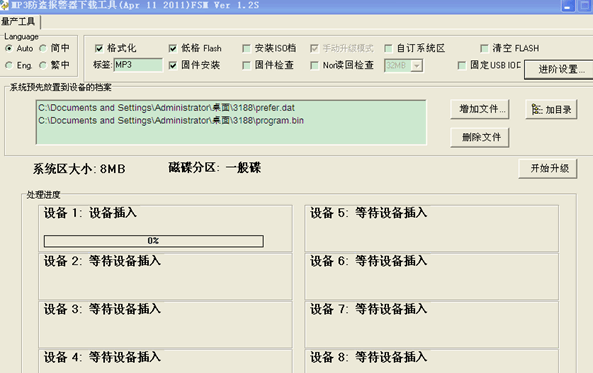
Task: Click 设备 4: 等待设备插入 status
Action: coord(102,357)
